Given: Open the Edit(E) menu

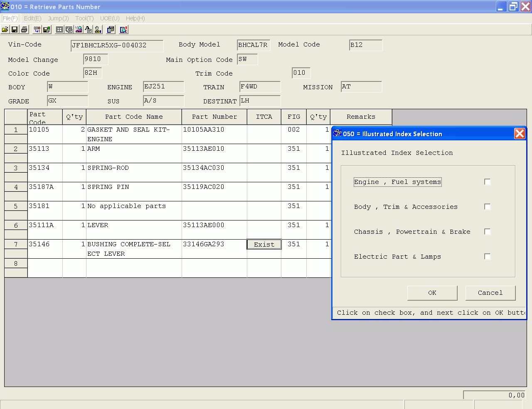Looking at the screenshot, I should (32, 18).
